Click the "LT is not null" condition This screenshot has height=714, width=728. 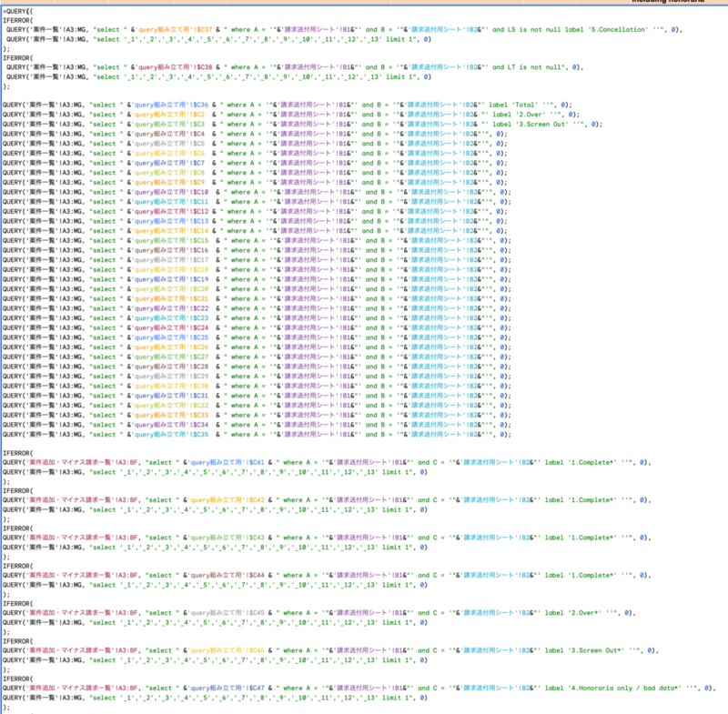(534, 67)
